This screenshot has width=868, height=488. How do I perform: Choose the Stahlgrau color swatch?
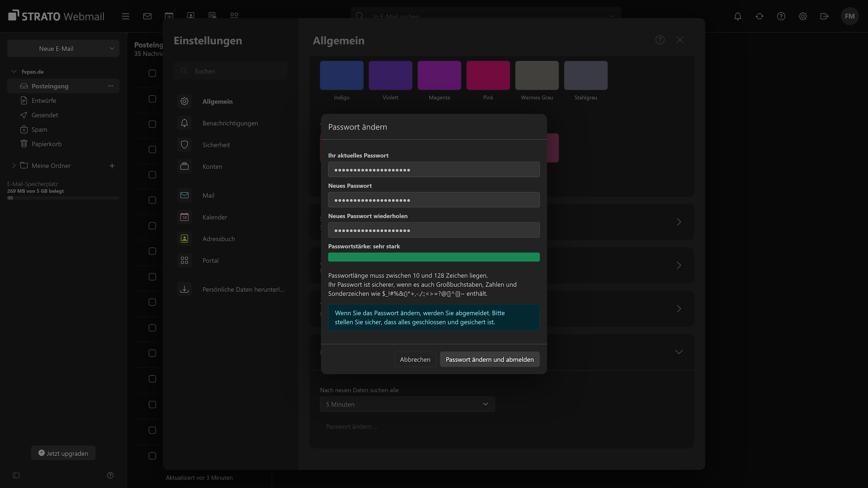click(586, 75)
